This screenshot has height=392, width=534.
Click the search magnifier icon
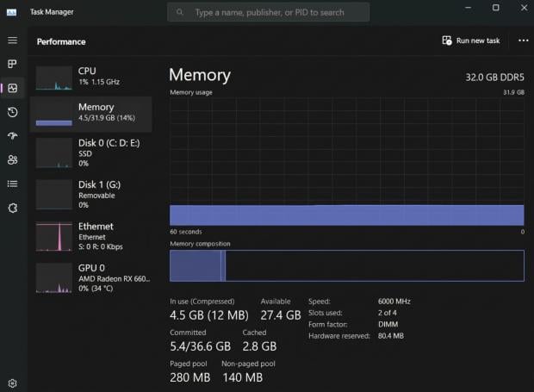tap(180, 12)
